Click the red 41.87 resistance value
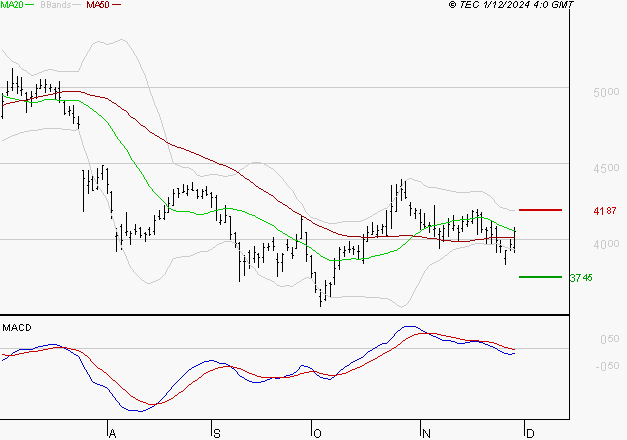627x440 pixels. [605, 211]
